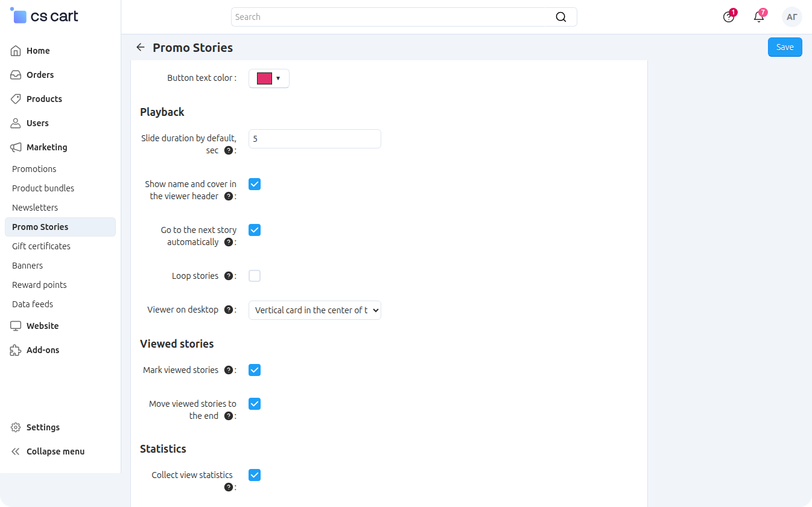Open the user avatar menu
The image size is (812, 507).
[792, 17]
